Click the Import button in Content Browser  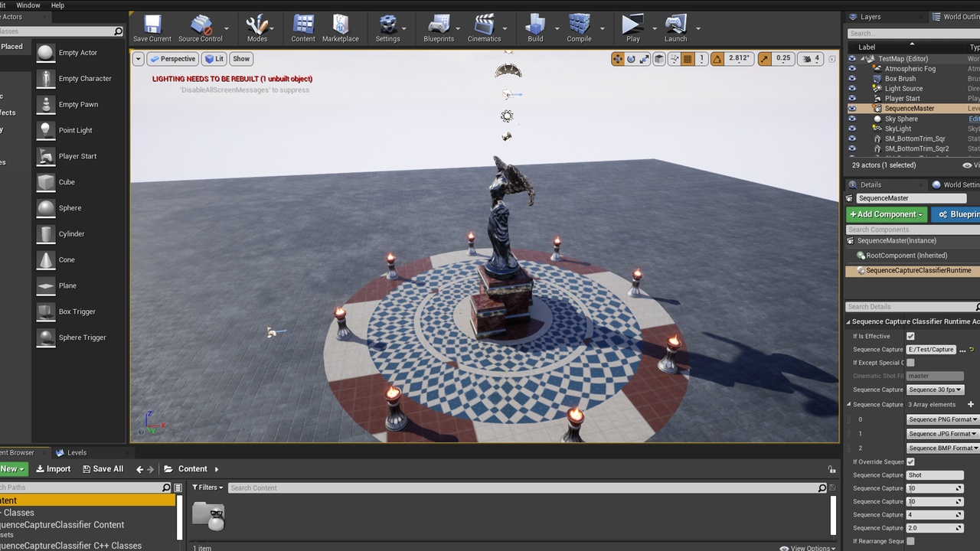(x=53, y=469)
